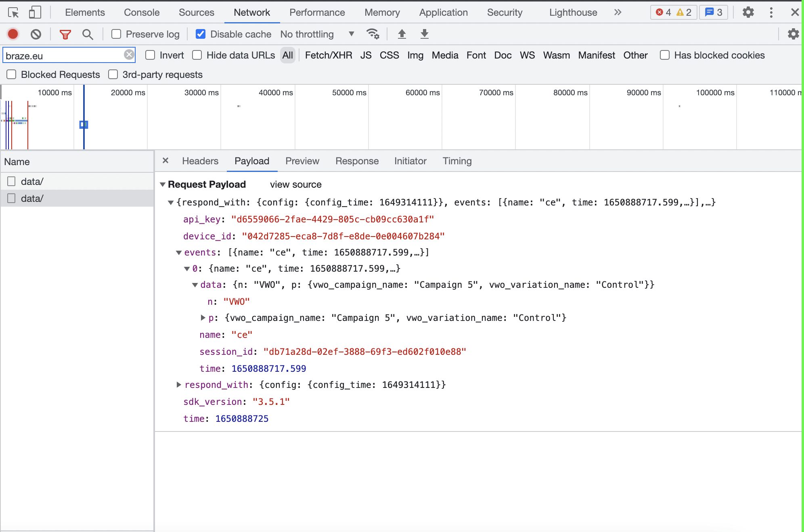Click the inspect element picker icon

[13, 13]
